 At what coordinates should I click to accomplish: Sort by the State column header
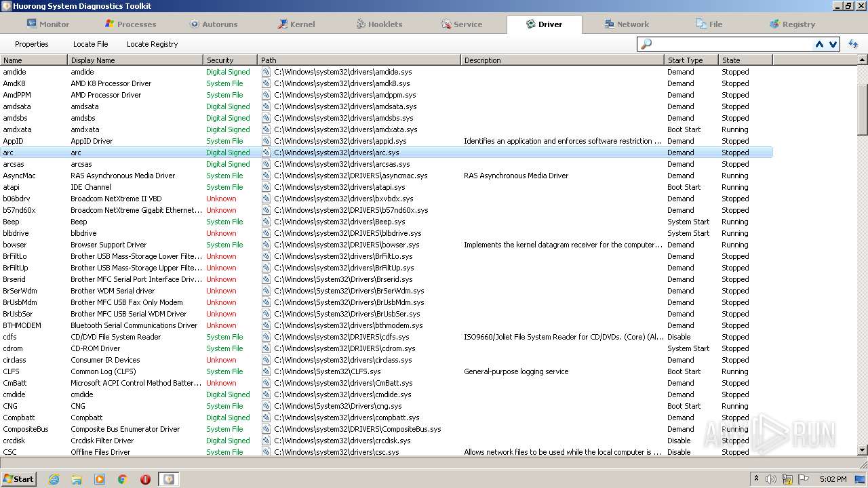(x=746, y=60)
